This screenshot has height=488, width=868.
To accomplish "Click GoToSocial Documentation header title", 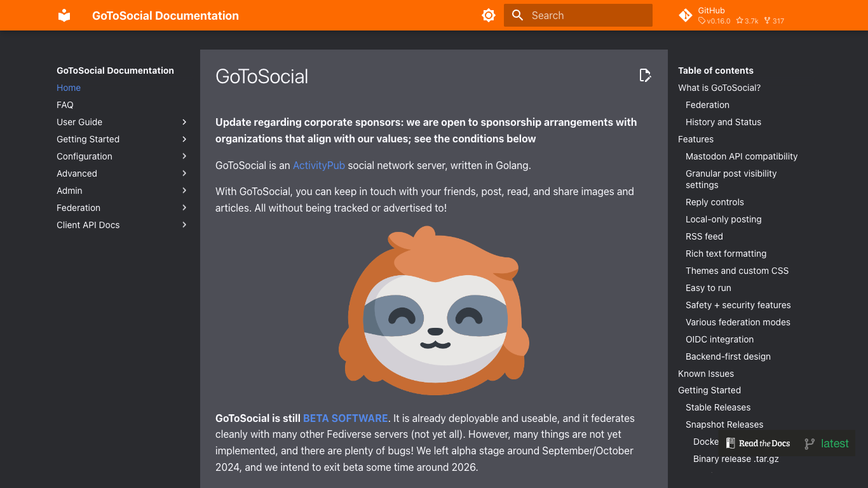I will [x=165, y=16].
